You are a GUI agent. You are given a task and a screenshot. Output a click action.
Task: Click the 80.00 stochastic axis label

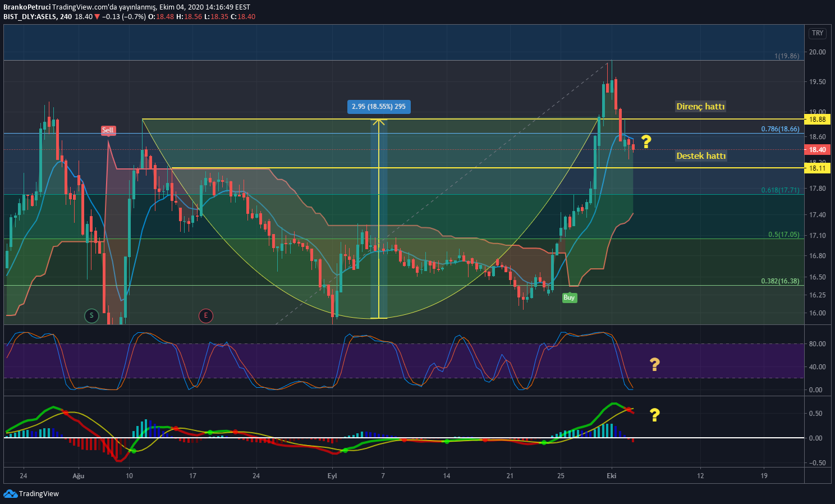coord(817,344)
